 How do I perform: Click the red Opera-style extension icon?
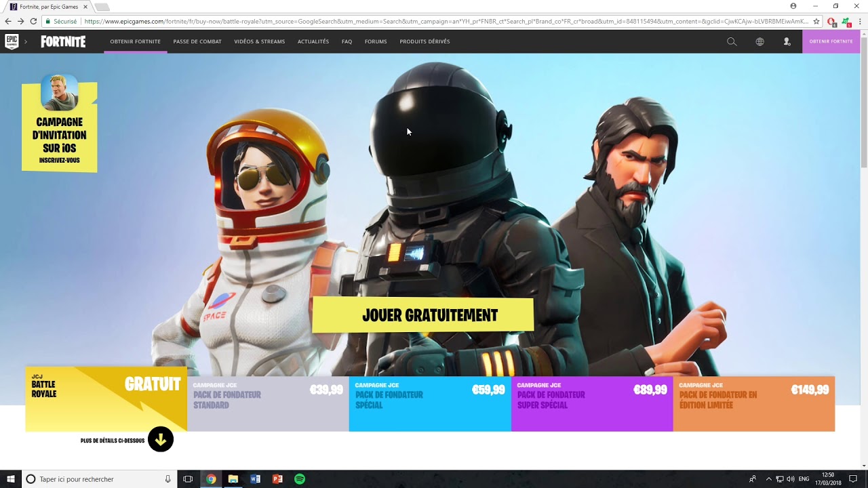pyautogui.click(x=832, y=22)
